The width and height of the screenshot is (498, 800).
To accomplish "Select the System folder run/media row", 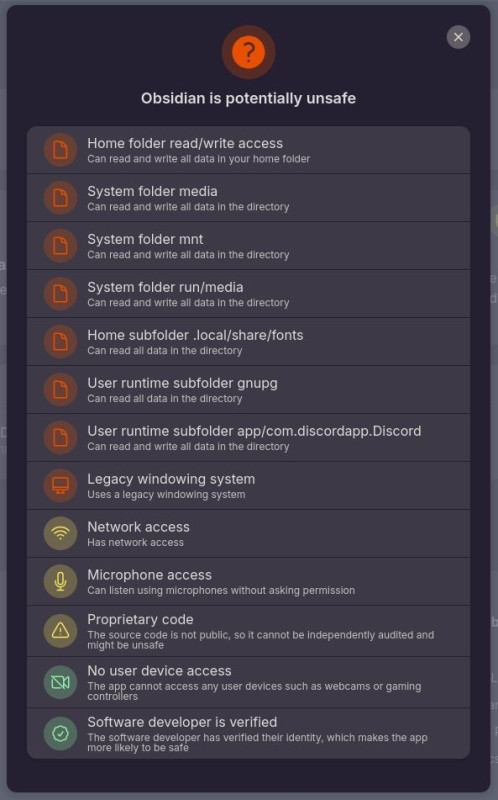I will 248,294.
